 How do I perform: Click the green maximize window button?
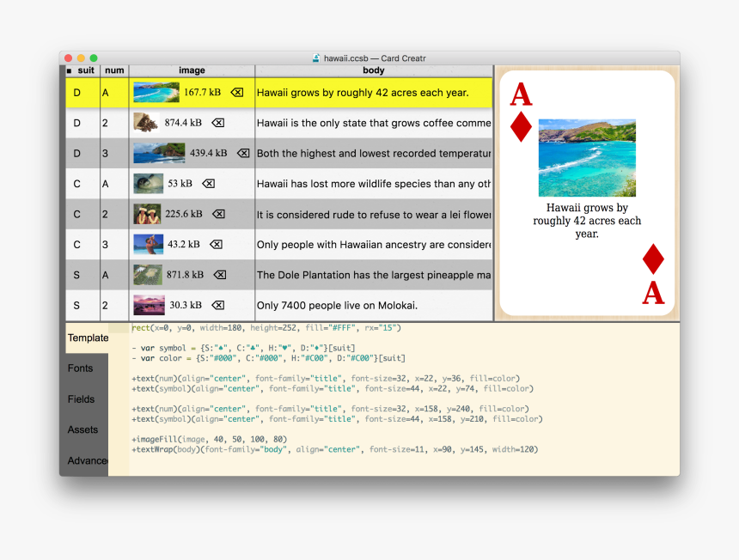[94, 58]
